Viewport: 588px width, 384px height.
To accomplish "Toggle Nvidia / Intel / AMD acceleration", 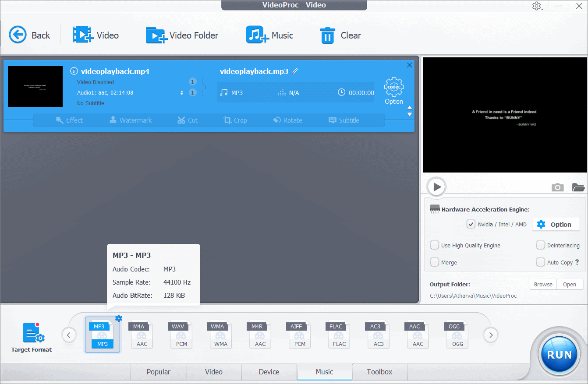I will [471, 224].
